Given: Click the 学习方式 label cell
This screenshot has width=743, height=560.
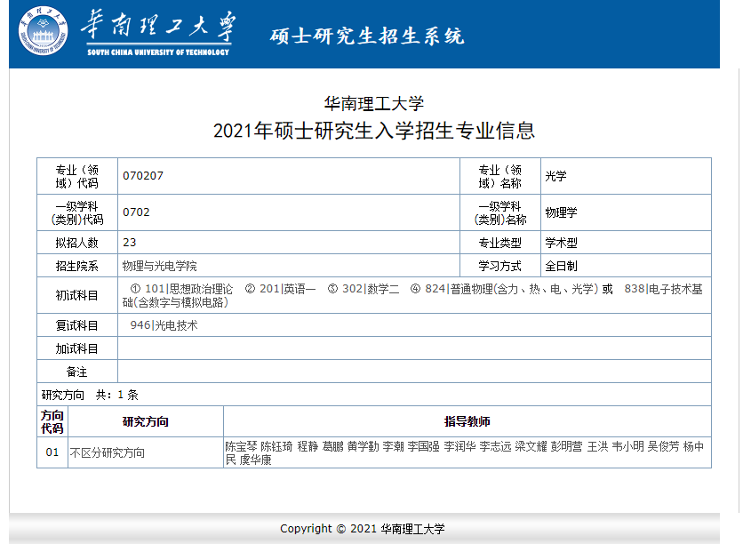Looking at the screenshot, I should point(500,266).
